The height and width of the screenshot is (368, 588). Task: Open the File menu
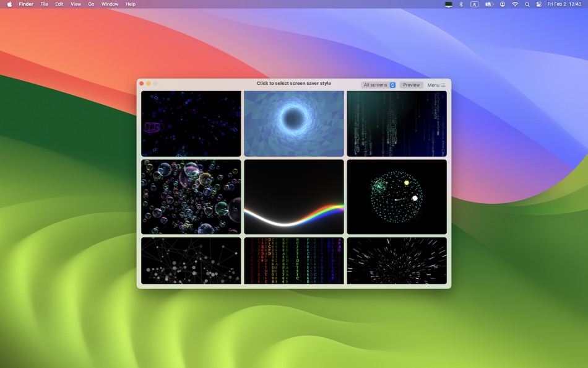[44, 4]
